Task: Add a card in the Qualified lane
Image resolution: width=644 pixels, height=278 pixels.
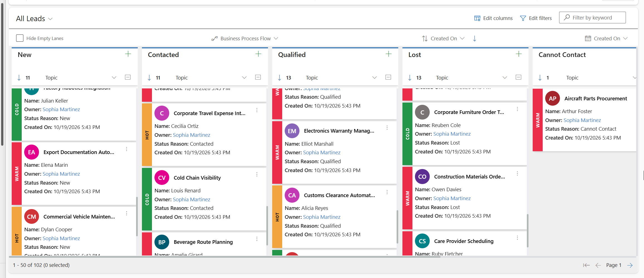Action: click(389, 54)
